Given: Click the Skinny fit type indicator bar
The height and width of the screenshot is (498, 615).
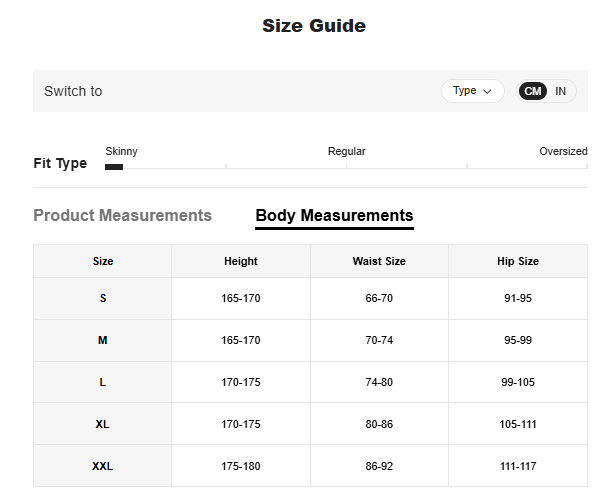Looking at the screenshot, I should coord(114,167).
